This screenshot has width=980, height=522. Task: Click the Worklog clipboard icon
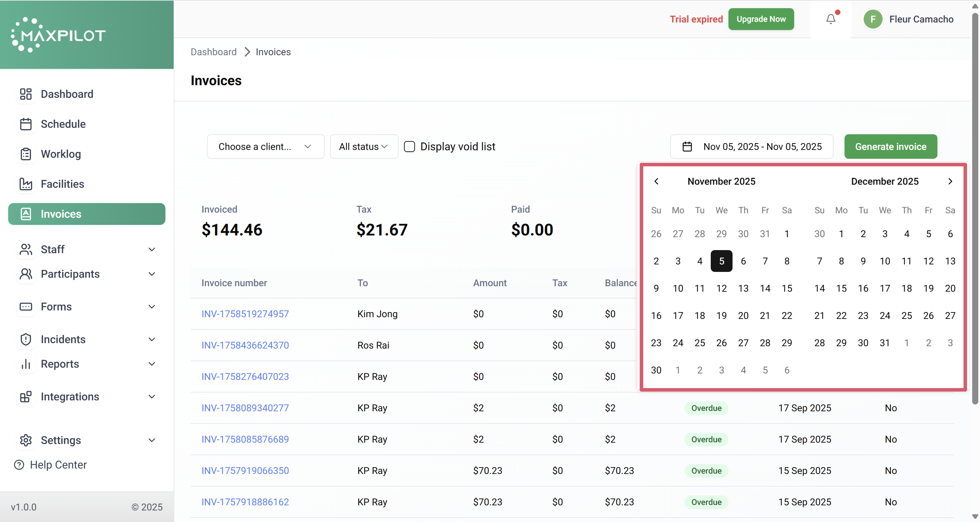point(26,154)
